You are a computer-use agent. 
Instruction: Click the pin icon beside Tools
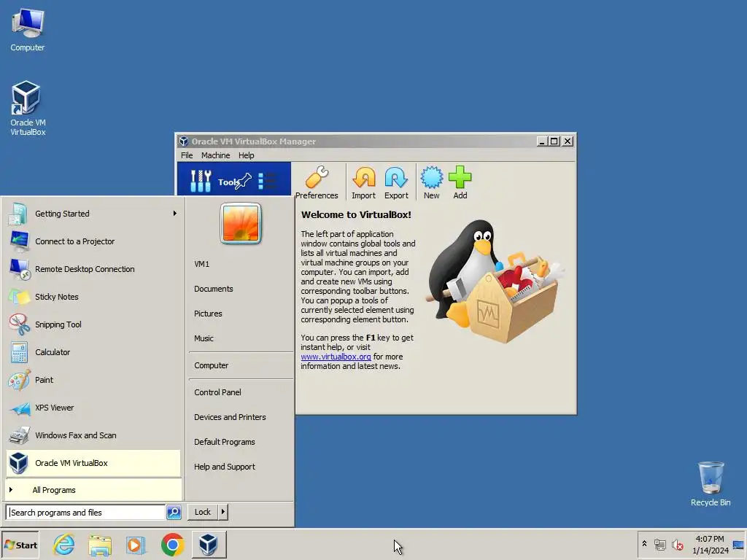(x=244, y=181)
